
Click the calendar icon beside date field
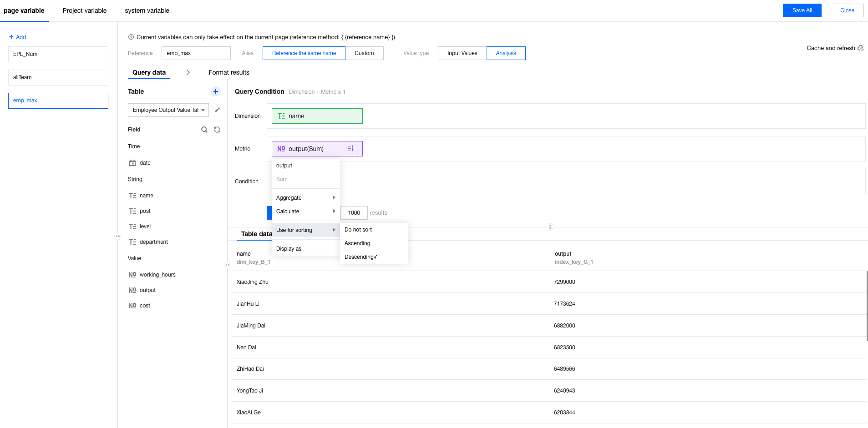pos(132,163)
